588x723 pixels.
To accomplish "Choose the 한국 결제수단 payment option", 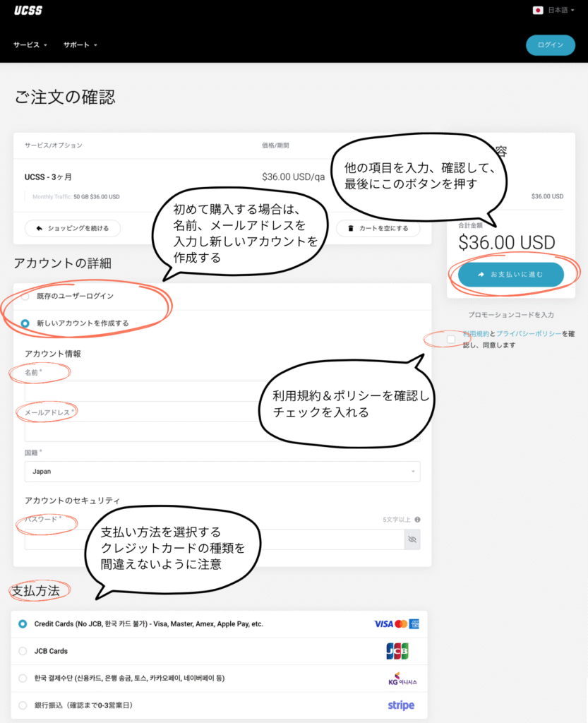I will (x=23, y=679).
